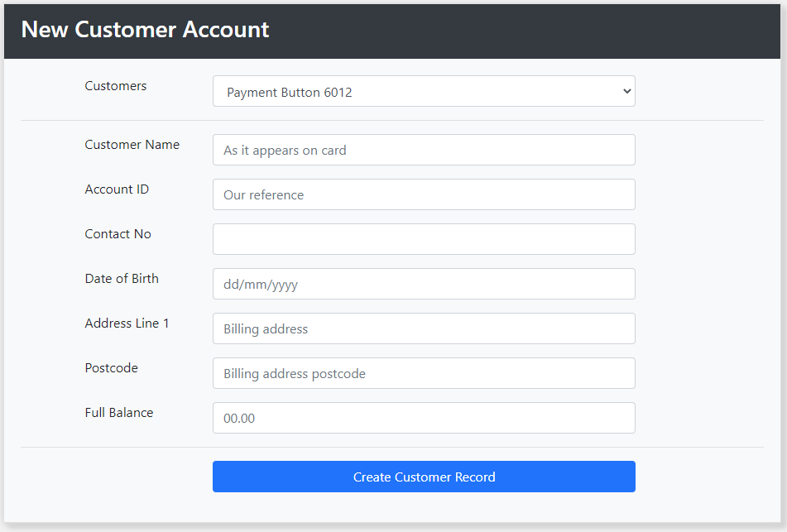Click the 'Customer Name' label

[x=132, y=145]
